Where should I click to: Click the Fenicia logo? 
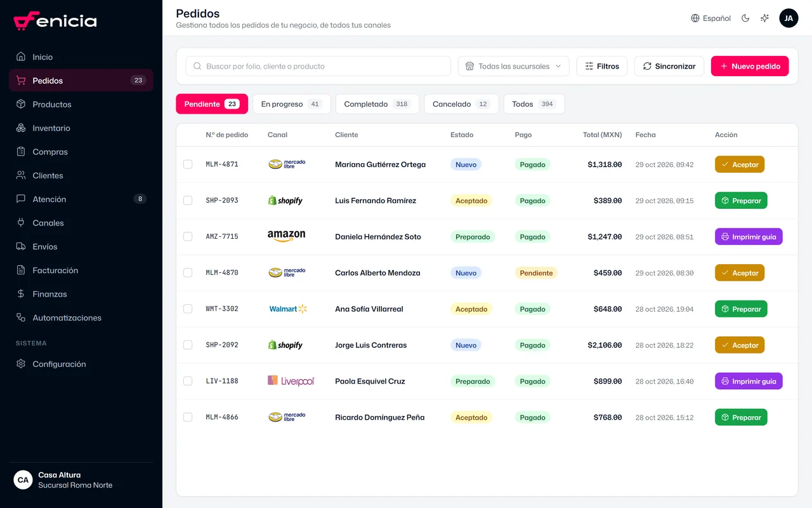point(55,21)
